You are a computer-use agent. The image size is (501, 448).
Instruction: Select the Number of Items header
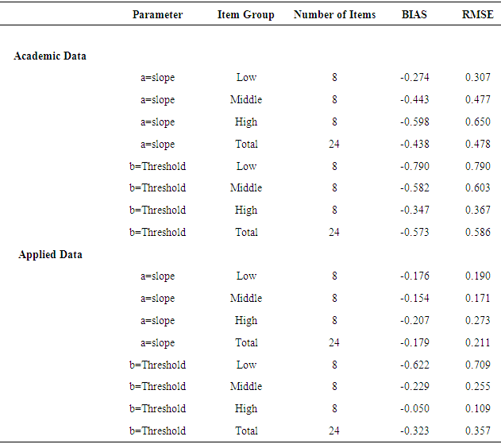(334, 15)
